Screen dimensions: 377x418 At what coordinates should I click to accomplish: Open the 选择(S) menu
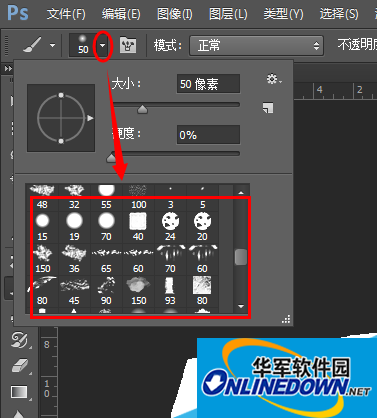[339, 14]
